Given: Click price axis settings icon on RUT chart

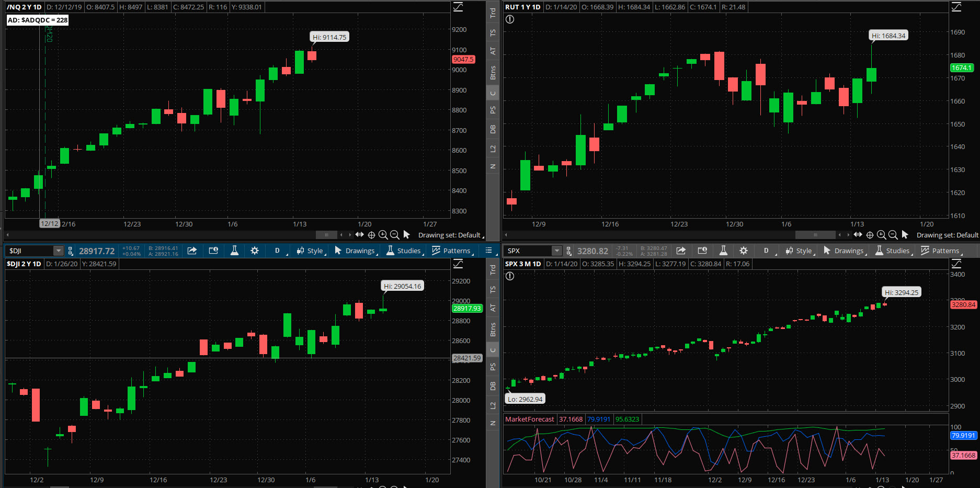Looking at the screenshot, I should point(956,7).
